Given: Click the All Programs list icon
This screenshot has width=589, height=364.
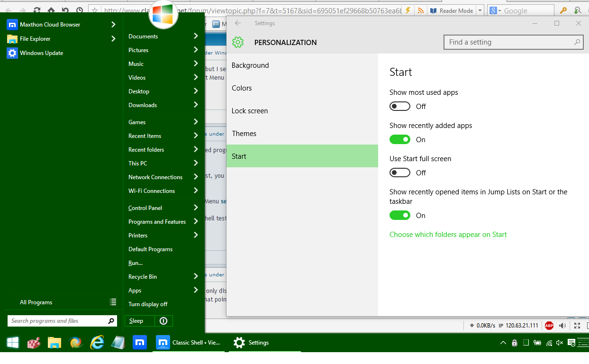Looking at the screenshot, I should pos(113,302).
